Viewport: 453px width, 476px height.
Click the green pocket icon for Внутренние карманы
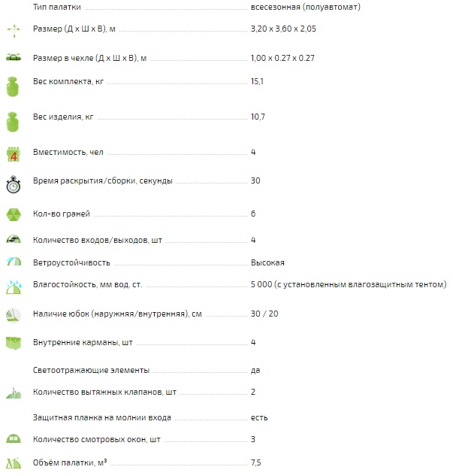click(14, 344)
